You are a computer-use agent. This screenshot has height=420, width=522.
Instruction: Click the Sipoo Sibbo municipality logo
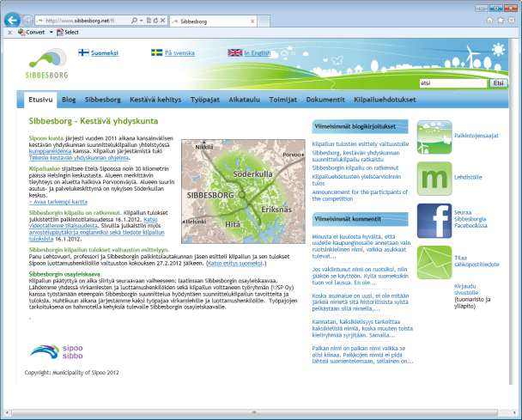tap(57, 352)
